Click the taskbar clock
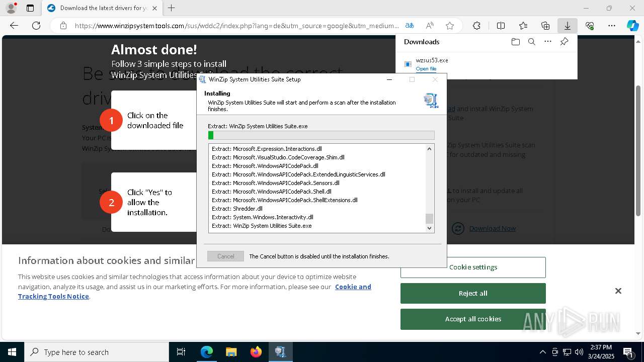Screen dimensions: 644x362 pyautogui.click(x=601, y=352)
